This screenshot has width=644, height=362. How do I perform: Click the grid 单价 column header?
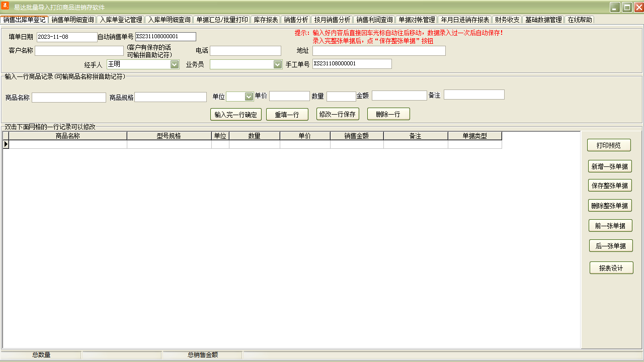pyautogui.click(x=305, y=136)
